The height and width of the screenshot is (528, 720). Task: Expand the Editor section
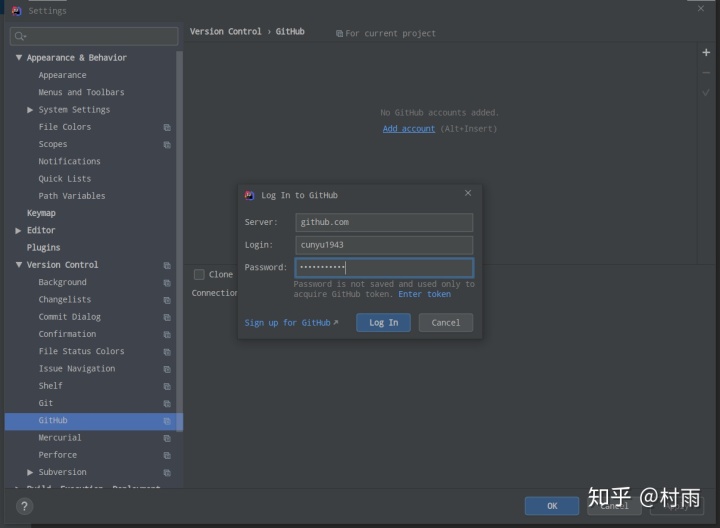click(x=18, y=230)
